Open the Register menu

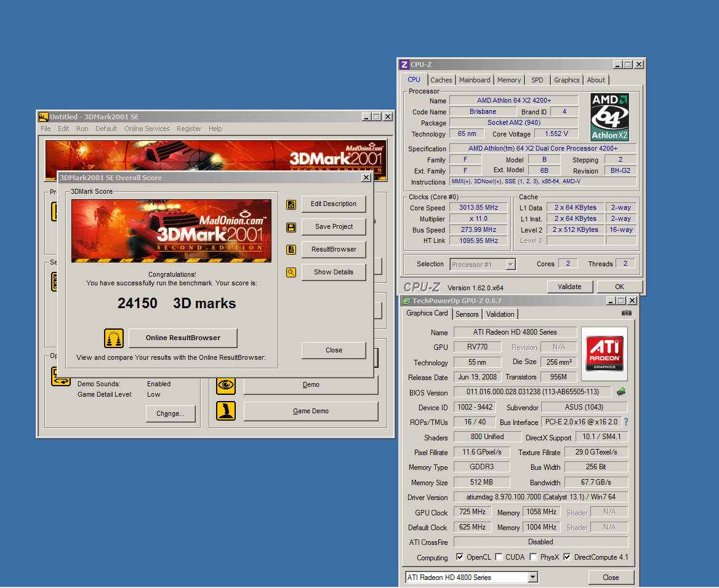click(189, 129)
